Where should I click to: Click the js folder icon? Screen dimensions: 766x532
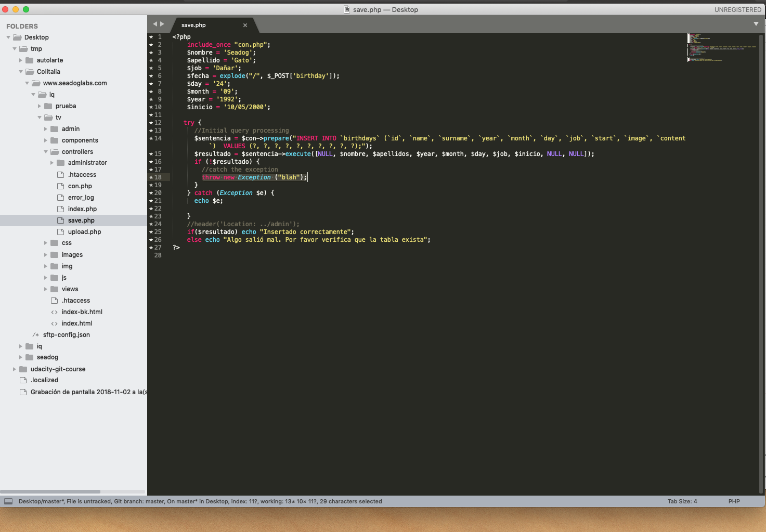(x=55, y=278)
